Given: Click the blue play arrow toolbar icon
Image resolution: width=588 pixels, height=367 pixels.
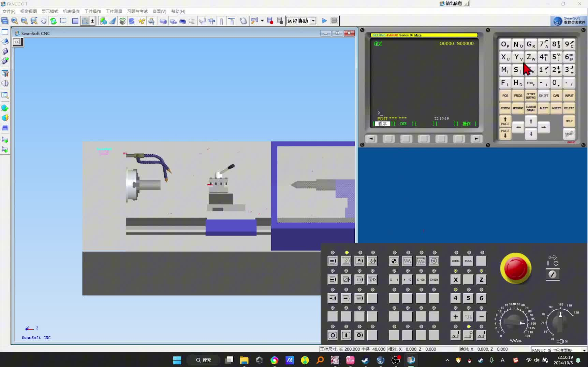Looking at the screenshot, I should tap(324, 21).
